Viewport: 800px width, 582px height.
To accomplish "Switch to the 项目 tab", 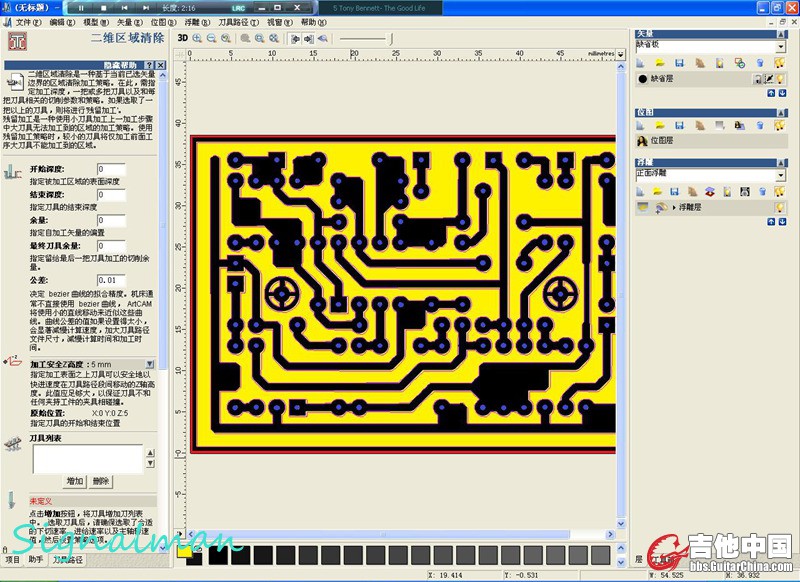I will click(x=13, y=560).
